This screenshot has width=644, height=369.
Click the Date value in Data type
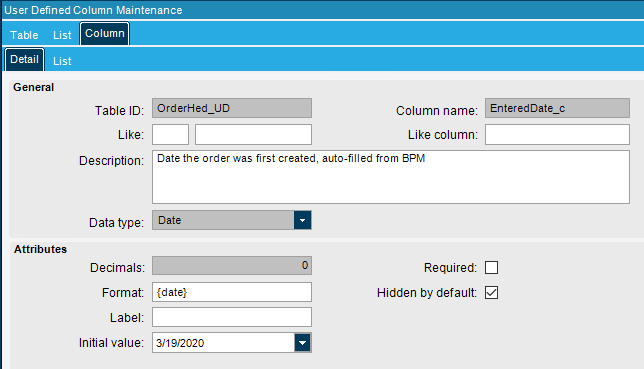pyautogui.click(x=170, y=220)
